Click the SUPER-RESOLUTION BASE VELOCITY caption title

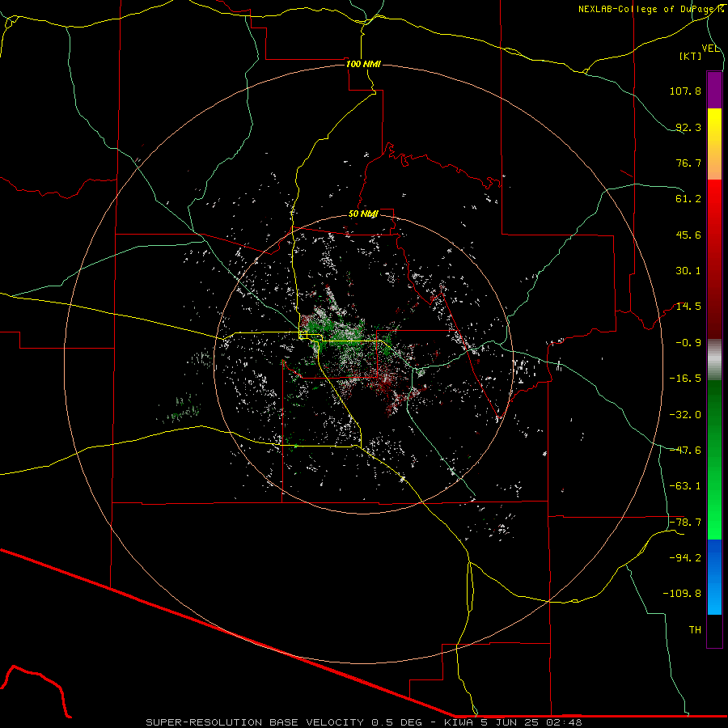255,722
